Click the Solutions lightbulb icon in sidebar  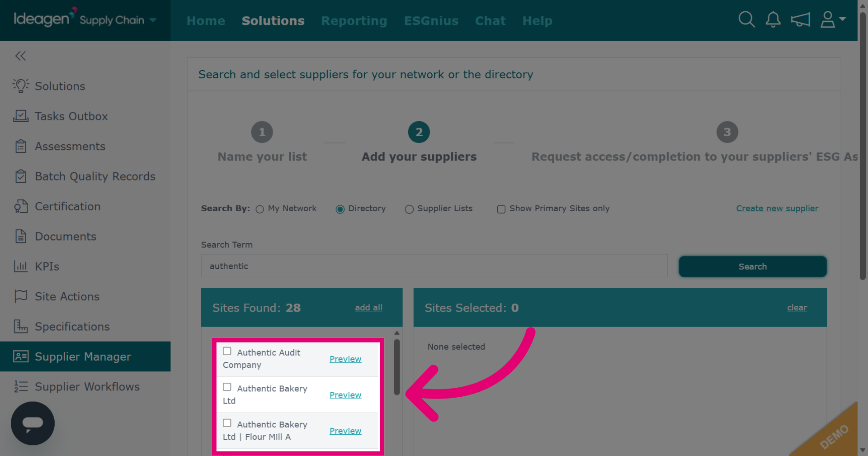coord(20,86)
